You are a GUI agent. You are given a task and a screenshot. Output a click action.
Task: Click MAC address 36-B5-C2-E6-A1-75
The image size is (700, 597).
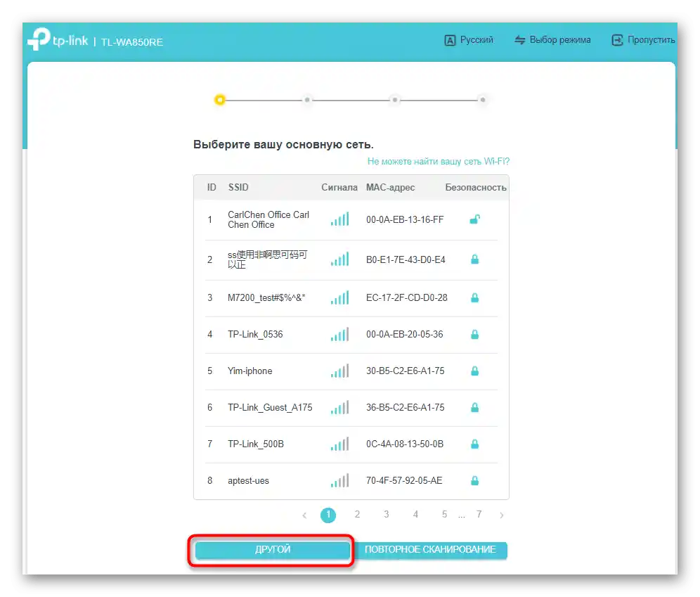(406, 408)
